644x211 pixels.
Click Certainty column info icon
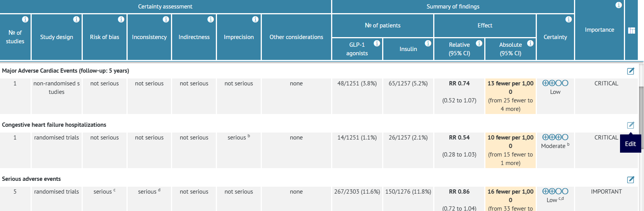[x=569, y=19]
